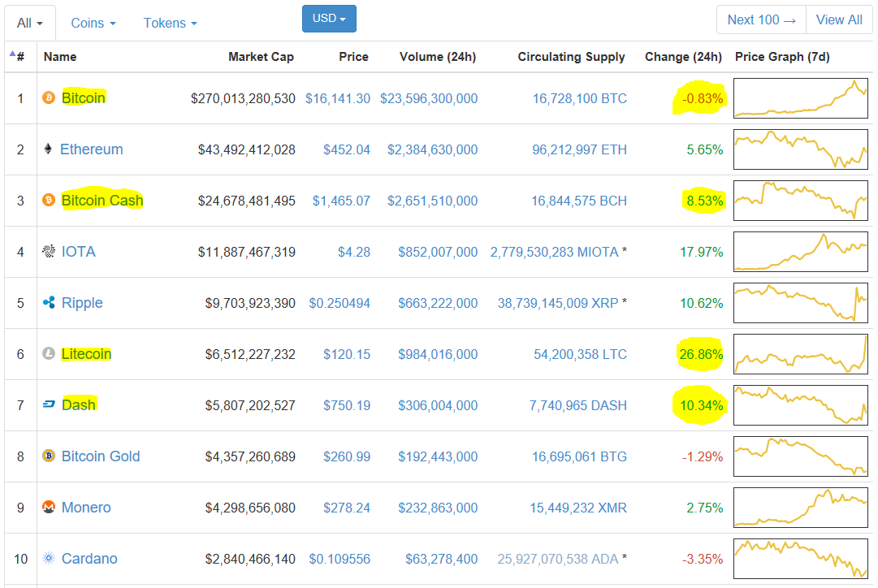The height and width of the screenshot is (588, 878).
Task: Sort table by Price column header
Action: point(353,57)
